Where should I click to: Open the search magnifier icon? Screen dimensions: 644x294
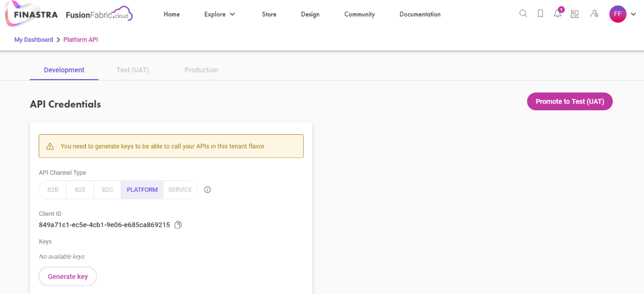[523, 14]
